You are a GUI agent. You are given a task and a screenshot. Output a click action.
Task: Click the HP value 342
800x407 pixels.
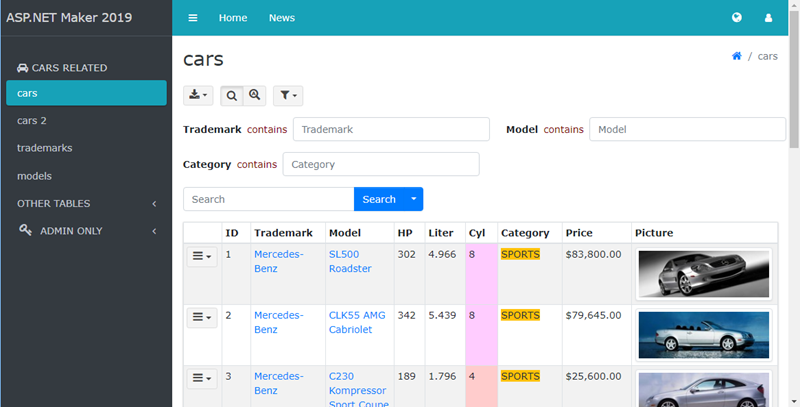407,315
